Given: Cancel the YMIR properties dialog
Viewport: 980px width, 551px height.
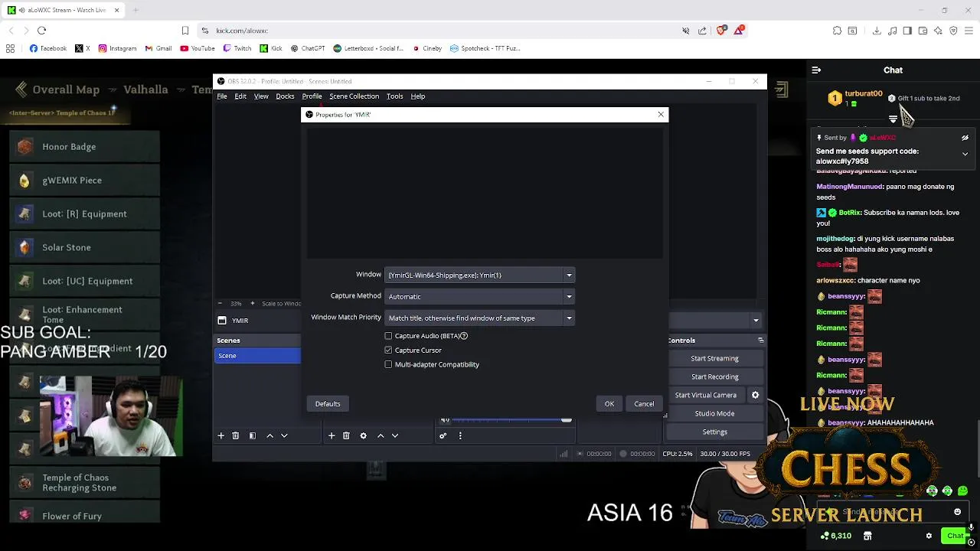Looking at the screenshot, I should (x=644, y=404).
